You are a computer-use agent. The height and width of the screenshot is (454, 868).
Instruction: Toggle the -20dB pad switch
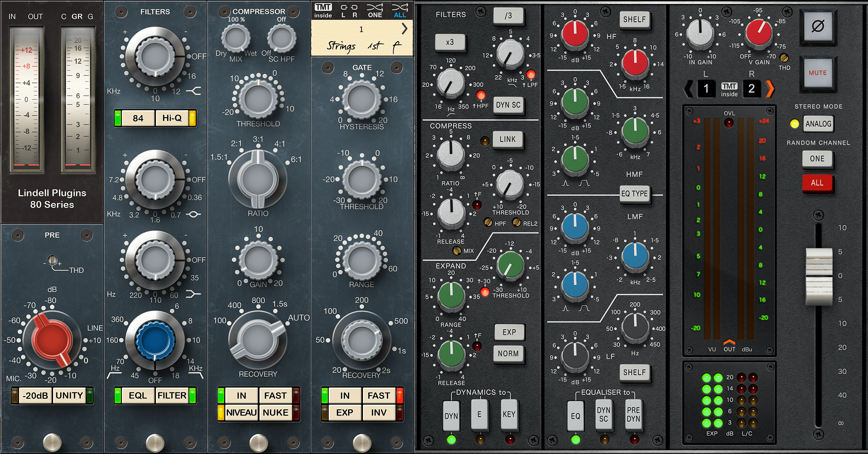(35, 395)
